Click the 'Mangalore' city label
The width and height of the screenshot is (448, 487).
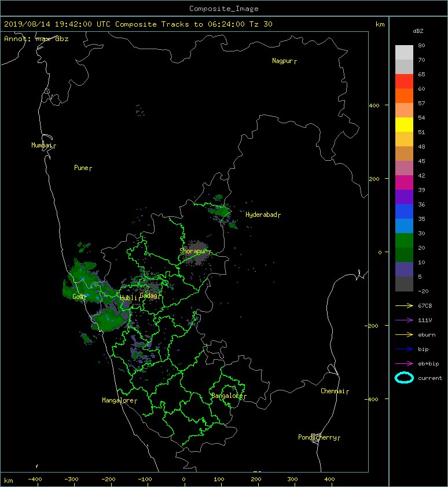pyautogui.click(x=118, y=400)
